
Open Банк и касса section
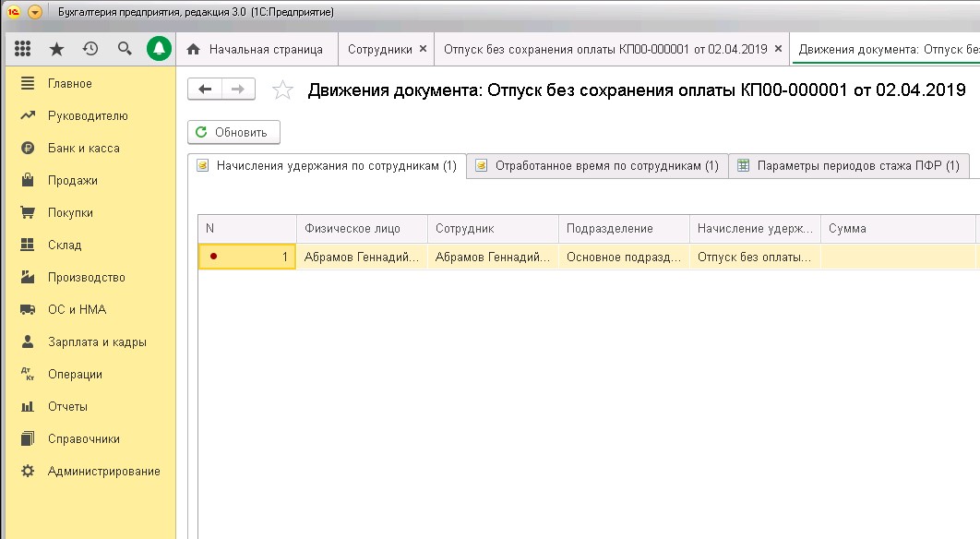pyautogui.click(x=83, y=148)
